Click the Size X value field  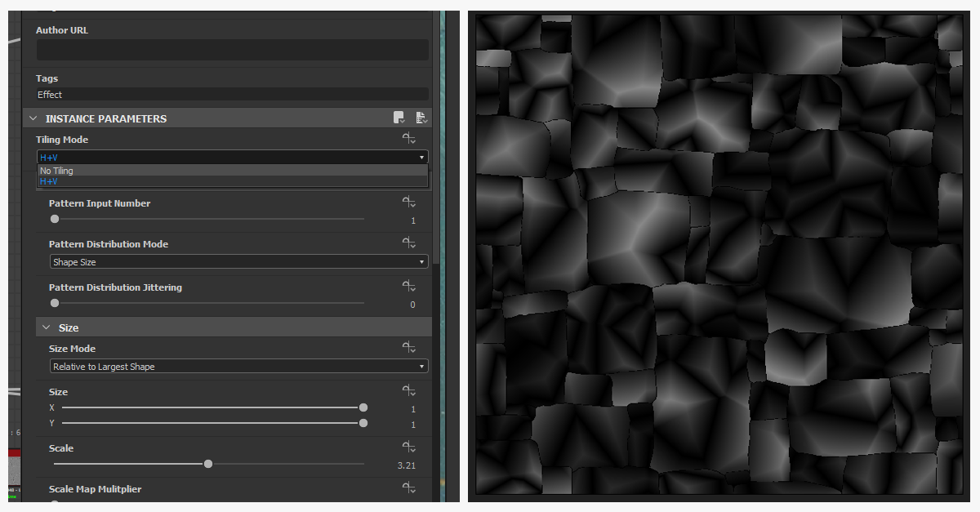(x=413, y=409)
